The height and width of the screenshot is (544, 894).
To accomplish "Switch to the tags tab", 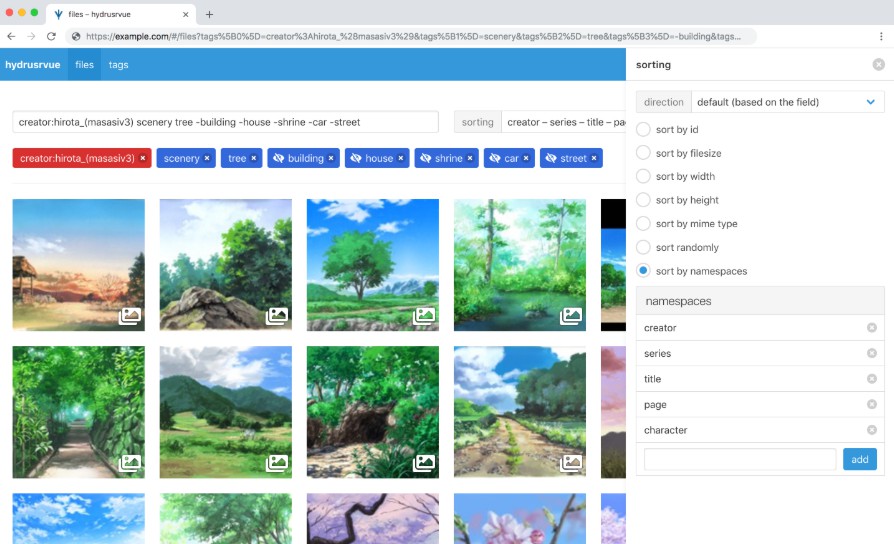I will point(118,65).
